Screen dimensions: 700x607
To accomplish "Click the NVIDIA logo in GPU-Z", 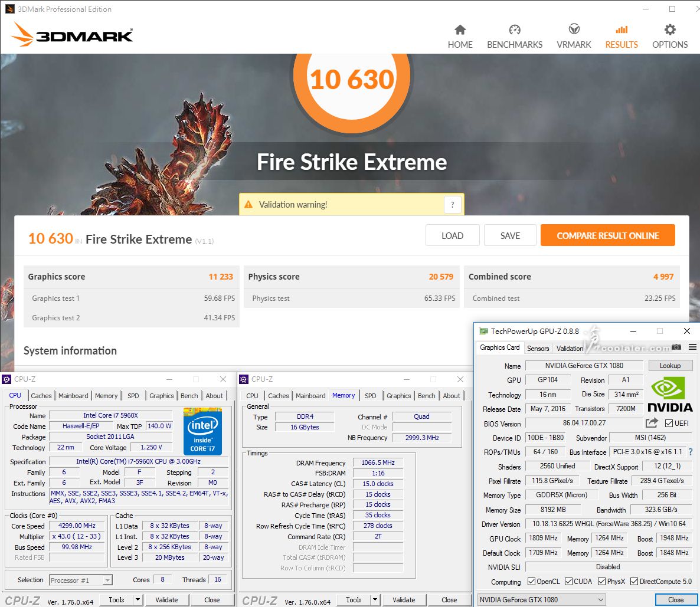I will [670, 394].
